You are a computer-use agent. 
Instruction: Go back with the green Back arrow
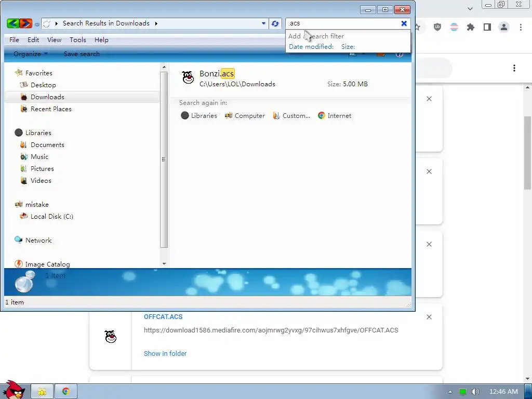13,23
